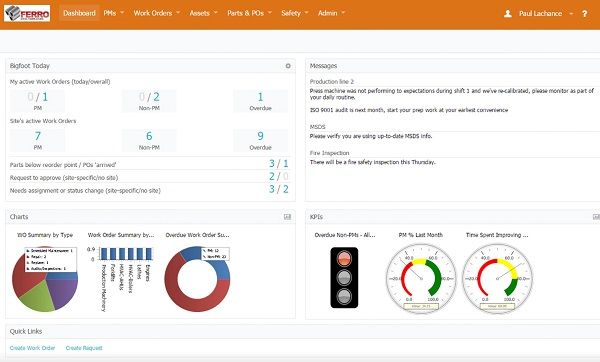Expand the Parts & POs dropdown menu
The height and width of the screenshot is (362, 600).
pyautogui.click(x=249, y=13)
